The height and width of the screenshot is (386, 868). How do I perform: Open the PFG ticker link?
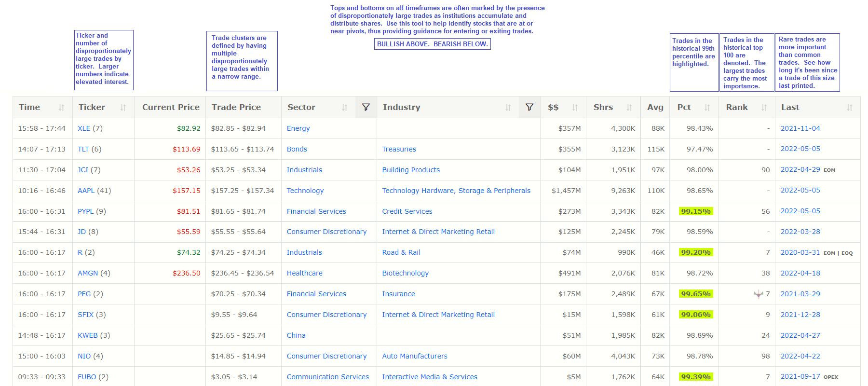point(84,294)
